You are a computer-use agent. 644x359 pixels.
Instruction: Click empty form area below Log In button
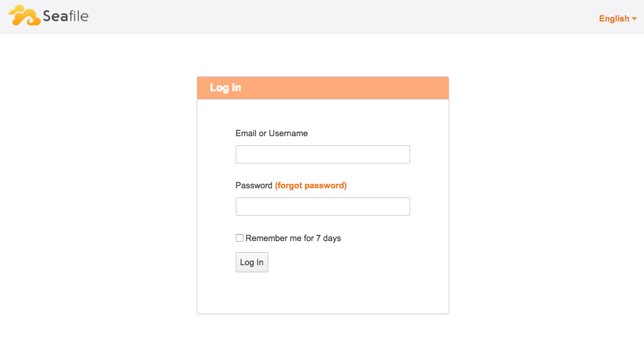pos(322,293)
